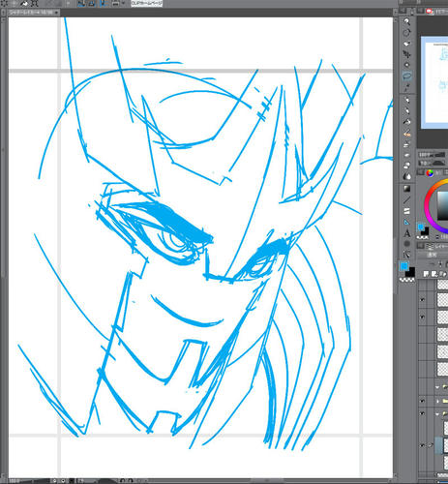Toggle eye of the highlighted selected layer
Viewport: 448px width, 484px height.
tap(422, 445)
